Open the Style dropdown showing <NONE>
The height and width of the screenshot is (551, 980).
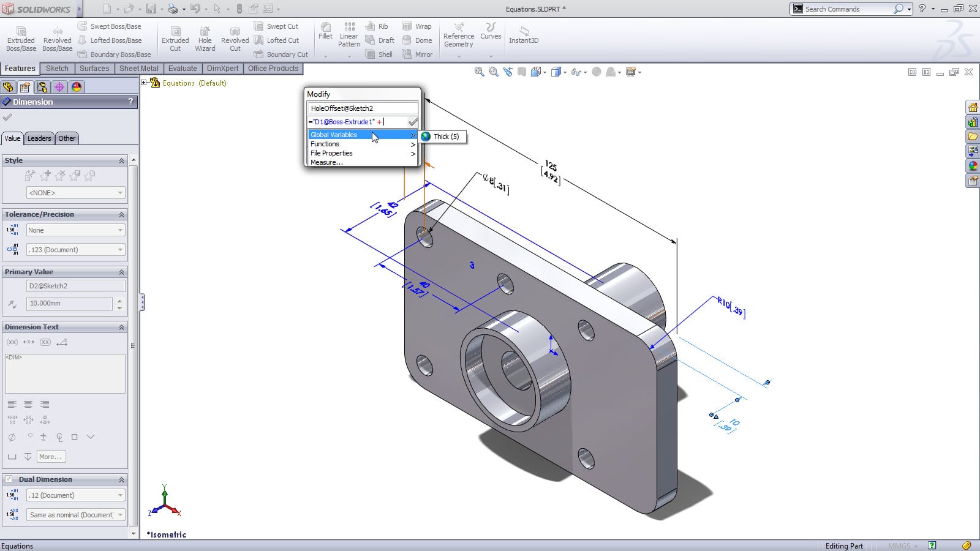(x=75, y=193)
